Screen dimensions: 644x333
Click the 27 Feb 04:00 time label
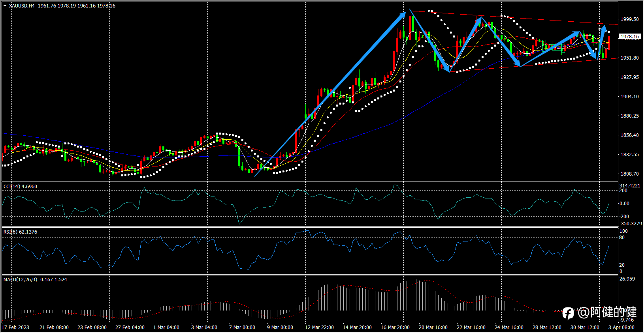[x=130, y=327]
